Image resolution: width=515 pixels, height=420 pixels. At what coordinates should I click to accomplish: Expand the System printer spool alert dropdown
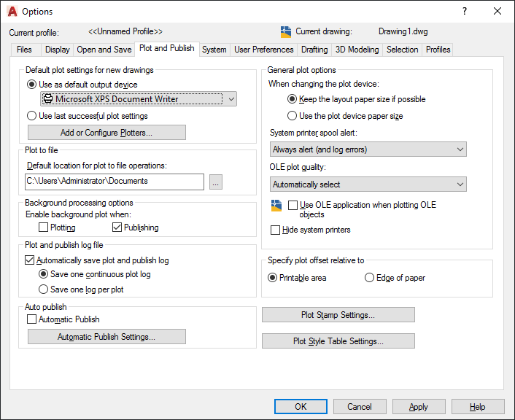pos(368,149)
